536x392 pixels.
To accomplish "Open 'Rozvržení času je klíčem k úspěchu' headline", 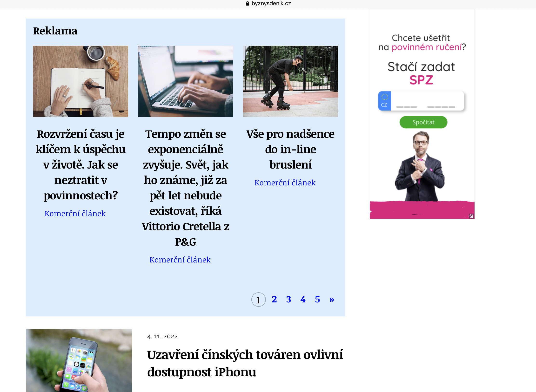I will point(80,165).
